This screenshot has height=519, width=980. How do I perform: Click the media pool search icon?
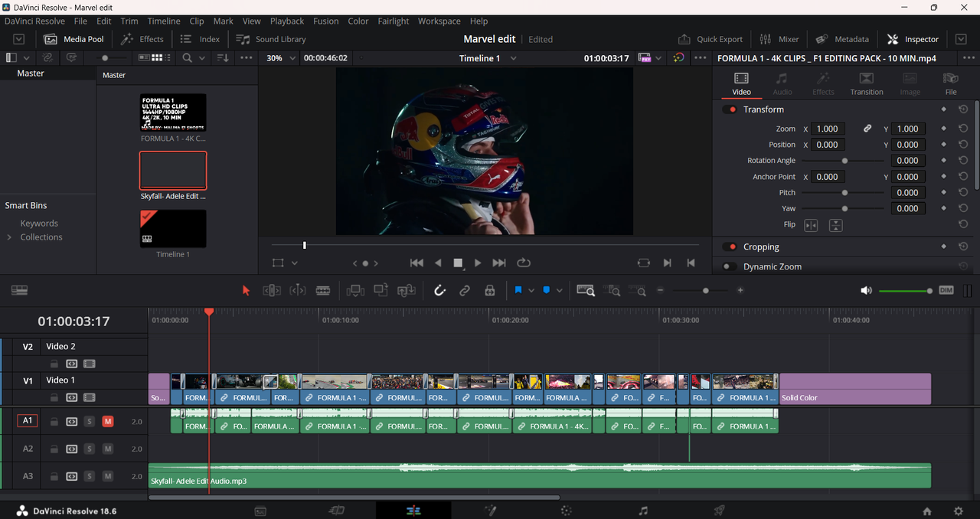click(188, 57)
